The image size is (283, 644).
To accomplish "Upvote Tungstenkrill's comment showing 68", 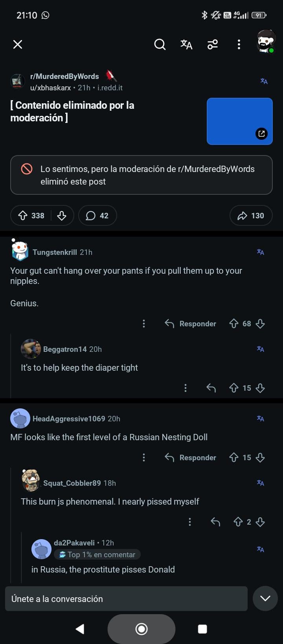I will (234, 324).
